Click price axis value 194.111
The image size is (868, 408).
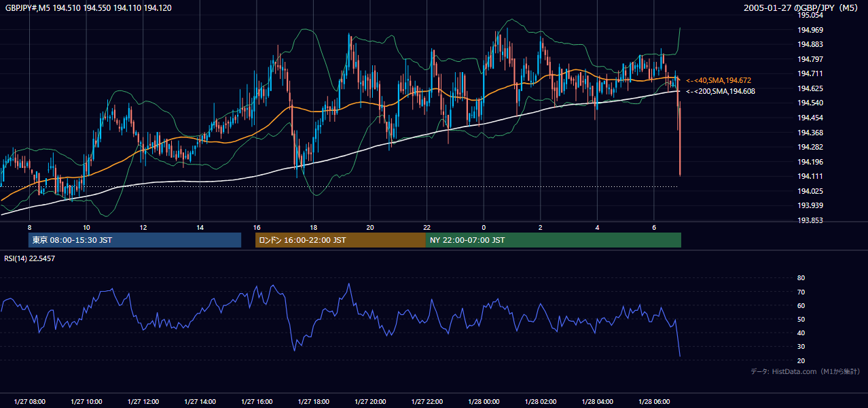coord(810,176)
